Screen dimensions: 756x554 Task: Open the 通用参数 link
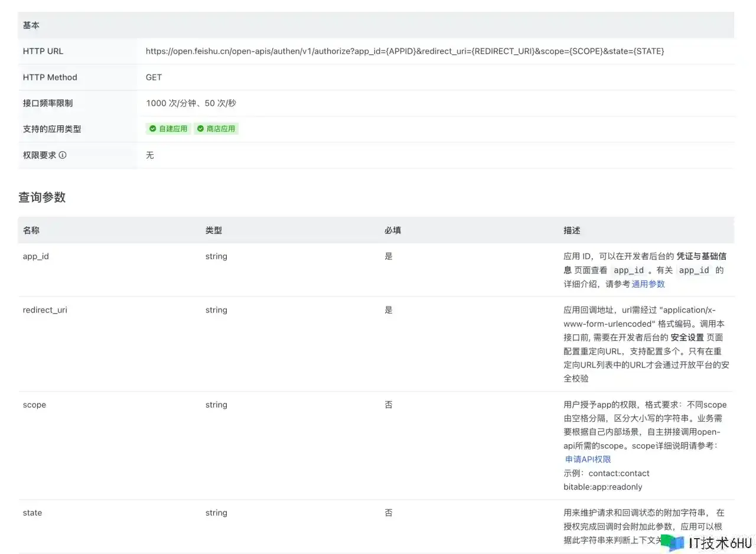(648, 284)
